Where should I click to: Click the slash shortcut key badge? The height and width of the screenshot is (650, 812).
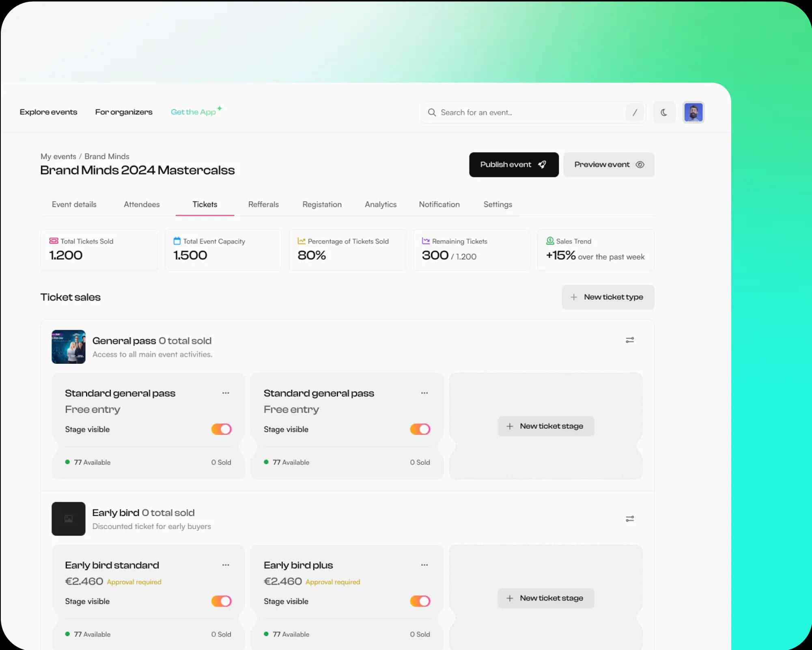(635, 112)
